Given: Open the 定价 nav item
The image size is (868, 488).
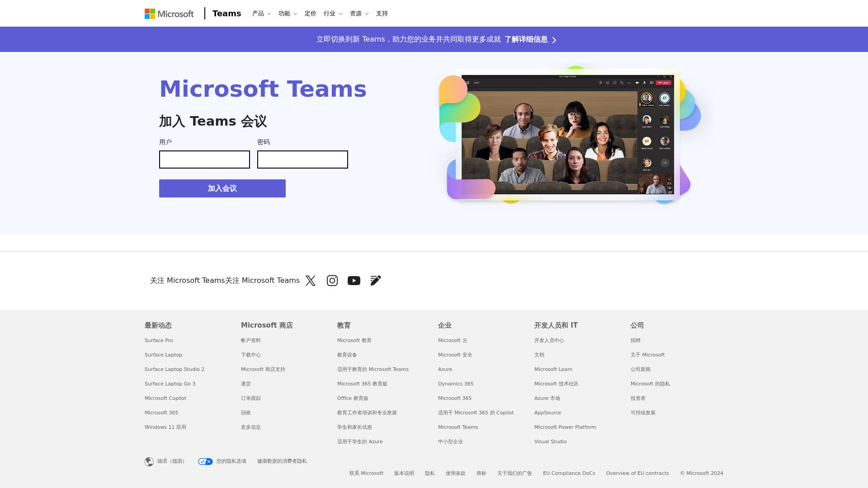Looking at the screenshot, I should (311, 14).
